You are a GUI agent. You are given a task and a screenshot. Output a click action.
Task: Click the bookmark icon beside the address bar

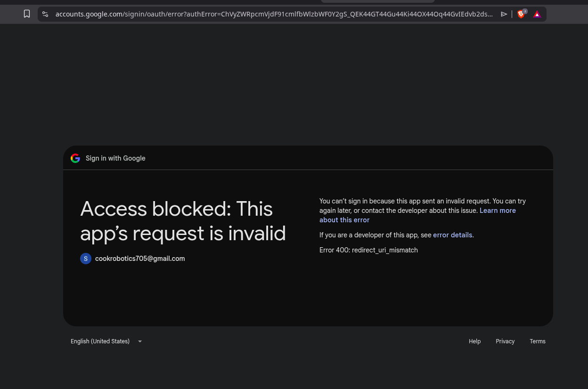27,14
